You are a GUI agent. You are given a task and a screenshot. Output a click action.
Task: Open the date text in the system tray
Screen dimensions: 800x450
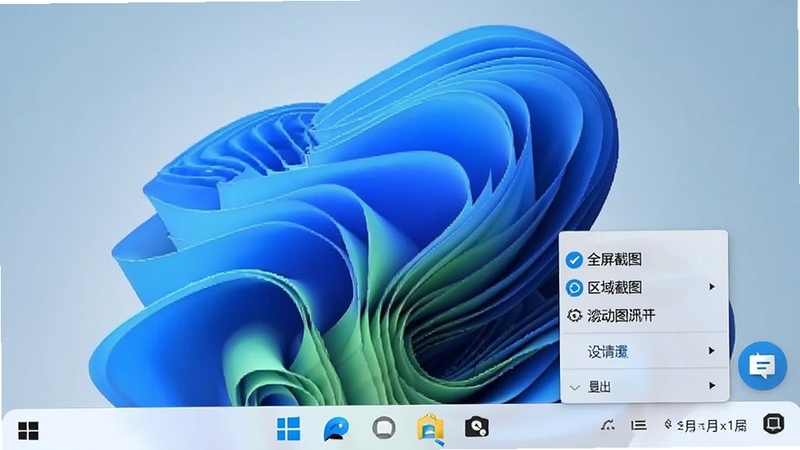[712, 426]
